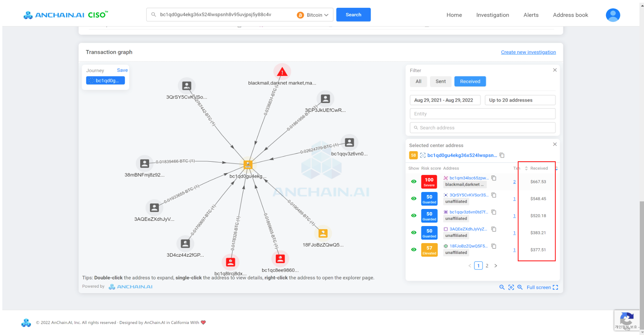Open the Alerts menu
This screenshot has height=335, width=644.
(531, 15)
